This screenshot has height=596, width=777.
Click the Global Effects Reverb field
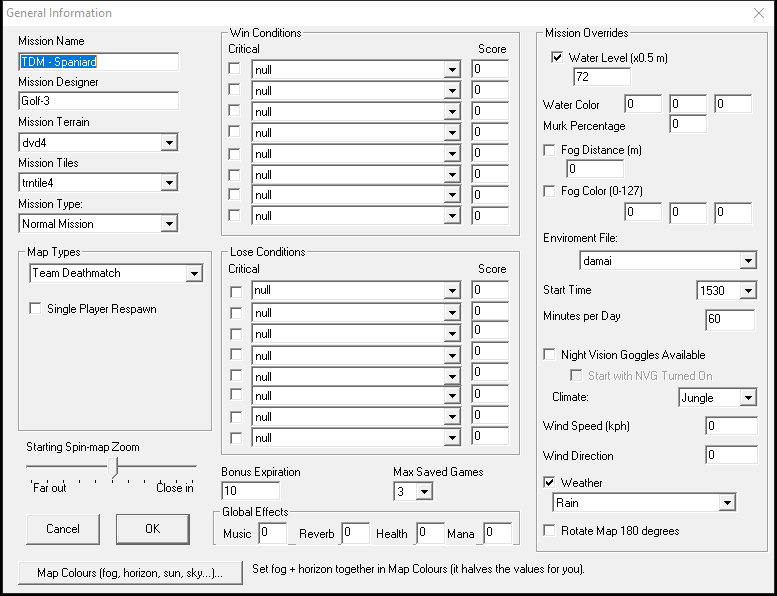click(x=355, y=533)
